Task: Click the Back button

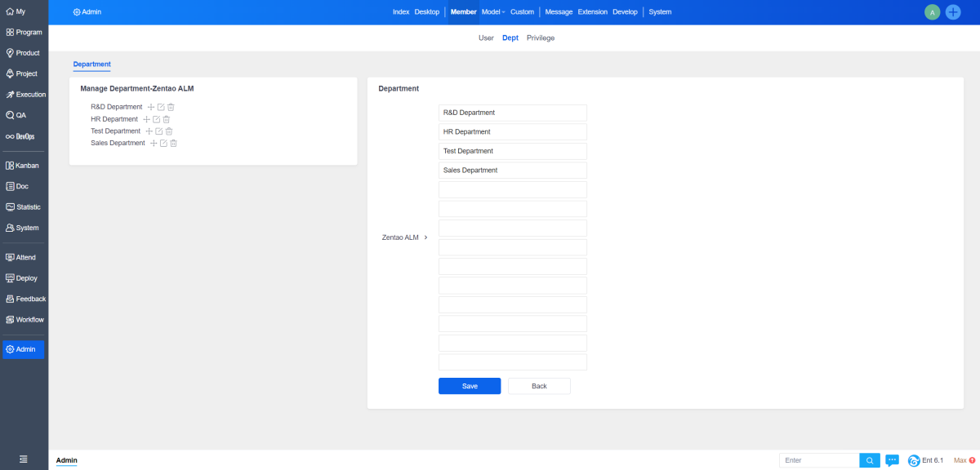Action: point(539,386)
